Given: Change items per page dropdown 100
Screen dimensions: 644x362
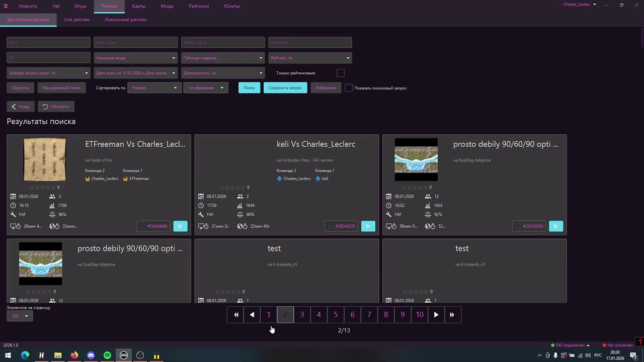Looking at the screenshot, I should [20, 316].
